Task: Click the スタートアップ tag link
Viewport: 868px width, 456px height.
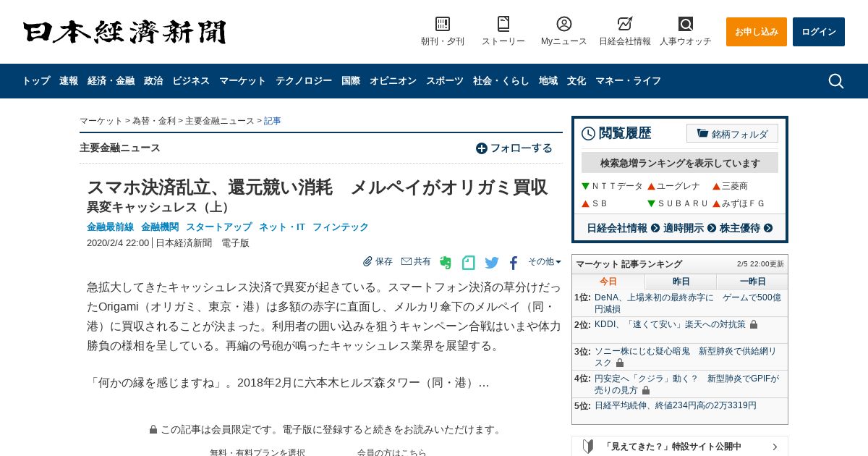Action: click(219, 227)
